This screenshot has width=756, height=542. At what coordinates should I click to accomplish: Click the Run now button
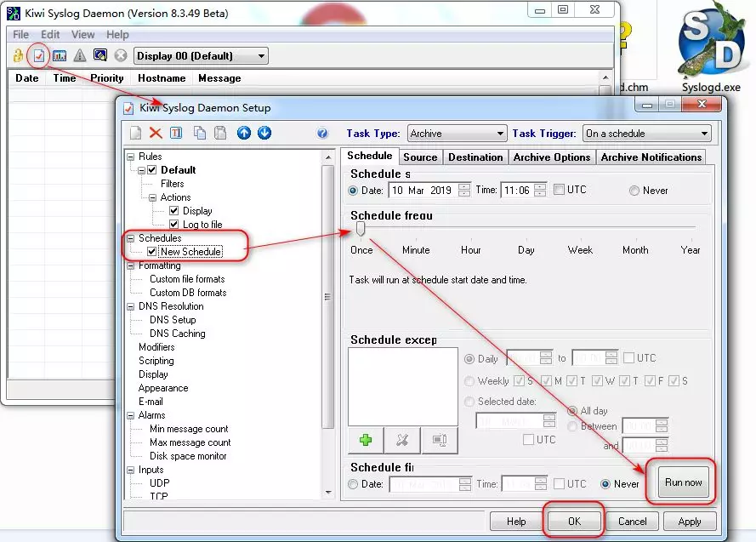[683, 482]
